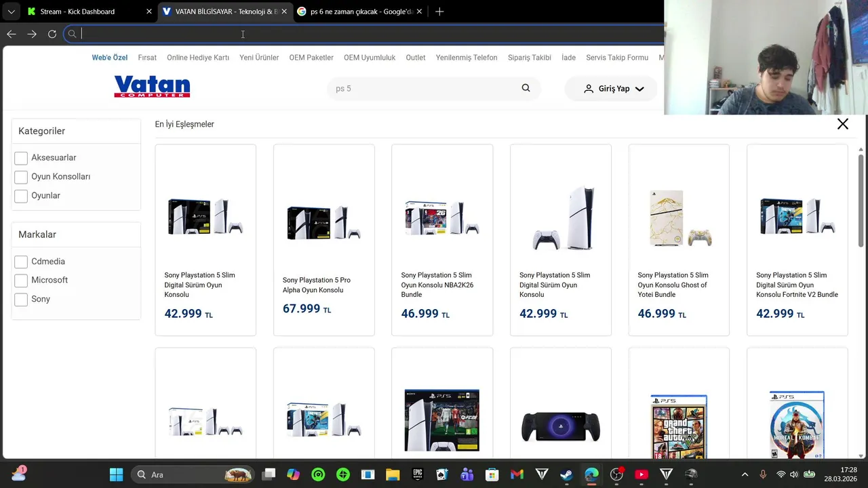Open the Sipariş Takibi link
Image resolution: width=868 pixels, height=488 pixels.
coord(530,58)
